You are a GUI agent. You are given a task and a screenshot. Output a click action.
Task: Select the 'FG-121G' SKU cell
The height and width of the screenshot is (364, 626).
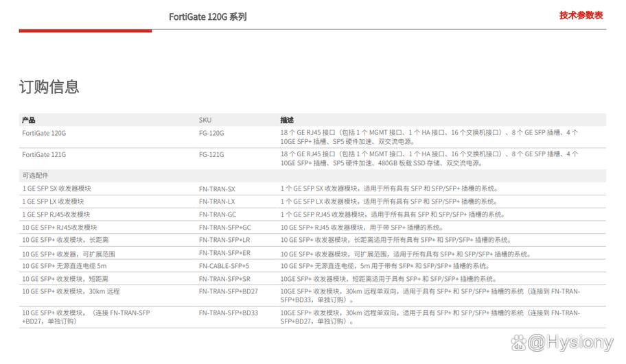coord(211,155)
